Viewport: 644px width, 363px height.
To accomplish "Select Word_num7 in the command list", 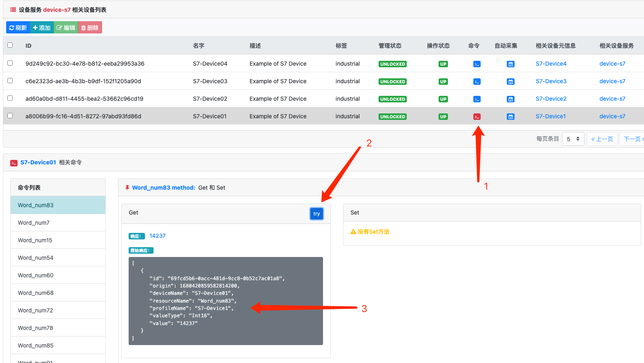I will 58,223.
